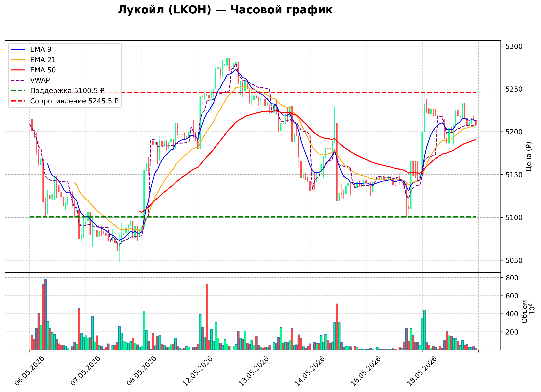Image resolution: width=541 pixels, height=392 pixels.
Task: Click the date label 16.05.2026
Action: pyautogui.click(x=366, y=371)
